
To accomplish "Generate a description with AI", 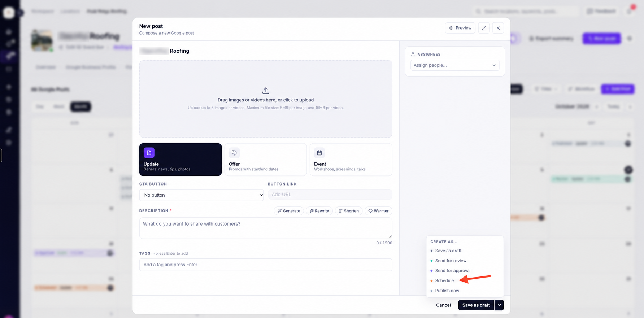I will click(x=289, y=211).
